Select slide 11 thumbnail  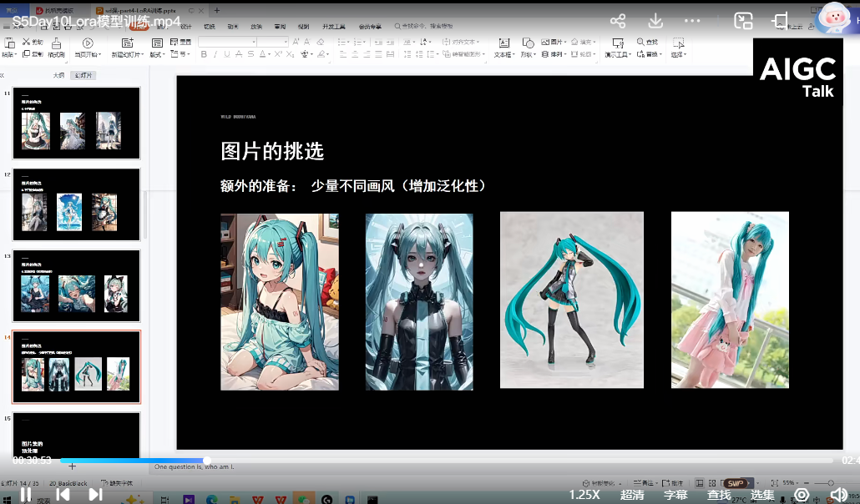(76, 123)
